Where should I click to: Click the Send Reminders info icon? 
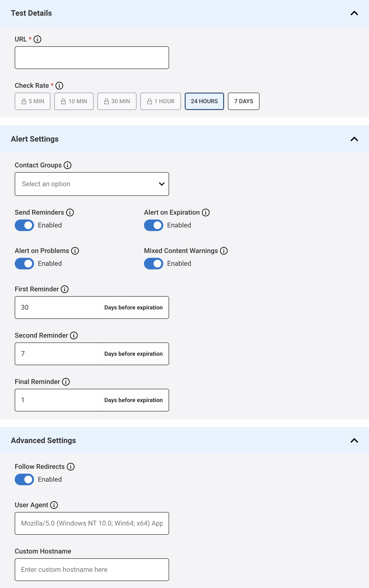coord(70,212)
